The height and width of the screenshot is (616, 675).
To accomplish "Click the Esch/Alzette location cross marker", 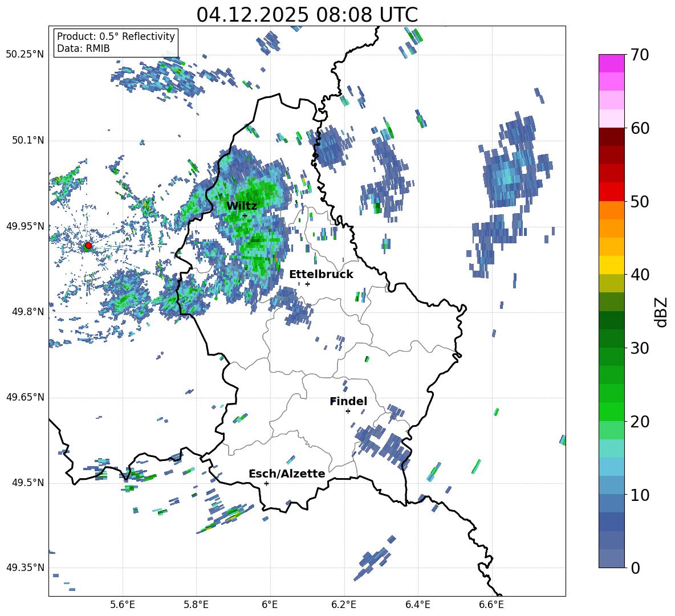I will (x=266, y=483).
